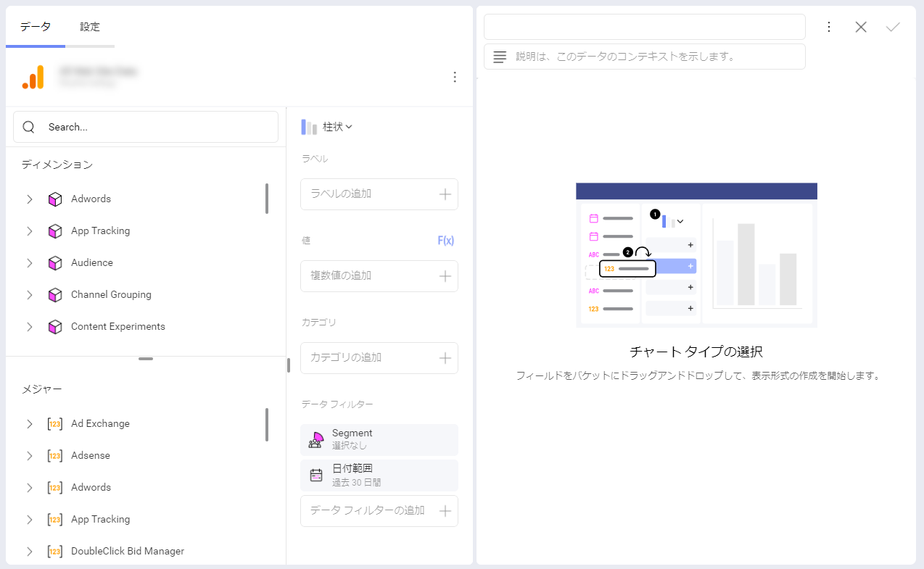Click the Ad Exchange measure 123 icon
Viewport: 924px width, 569px height.
pos(55,424)
